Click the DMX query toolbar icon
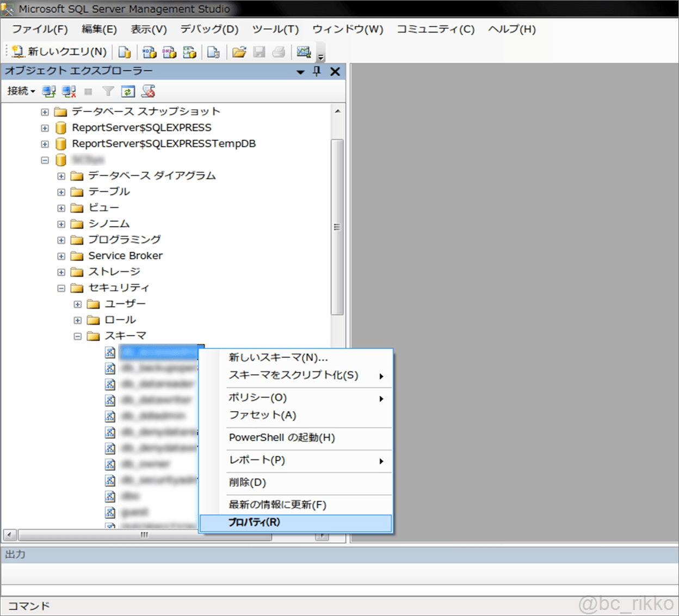This screenshot has width=679, height=616. coord(169,52)
